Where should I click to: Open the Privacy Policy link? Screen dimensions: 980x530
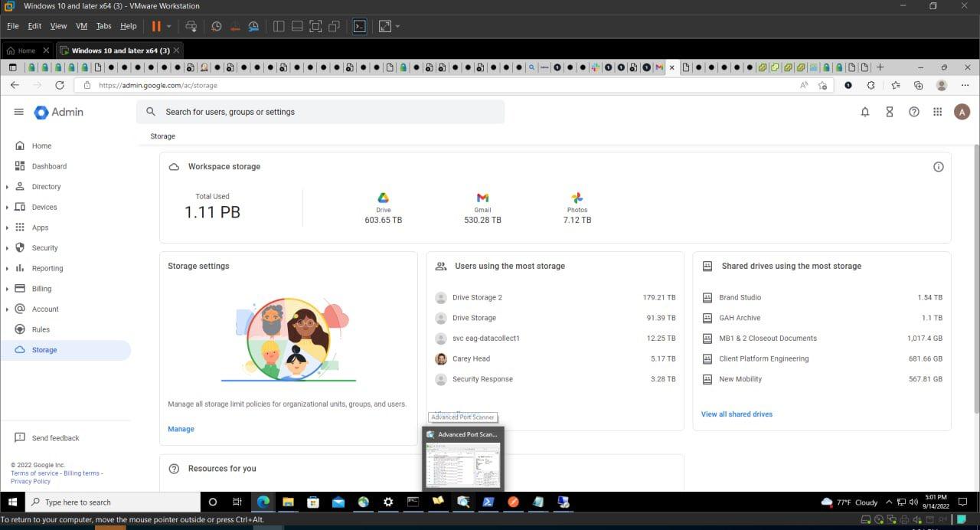[x=31, y=481]
